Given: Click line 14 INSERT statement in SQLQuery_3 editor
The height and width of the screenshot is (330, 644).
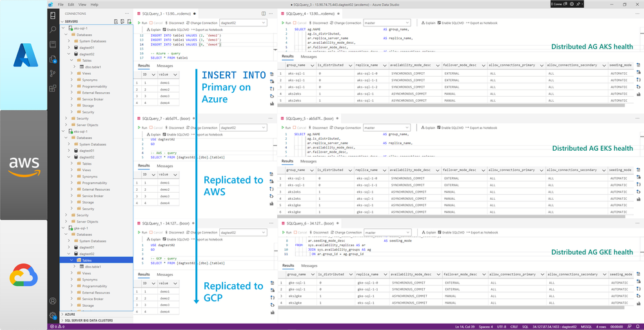Looking at the screenshot, I should pos(186,44).
